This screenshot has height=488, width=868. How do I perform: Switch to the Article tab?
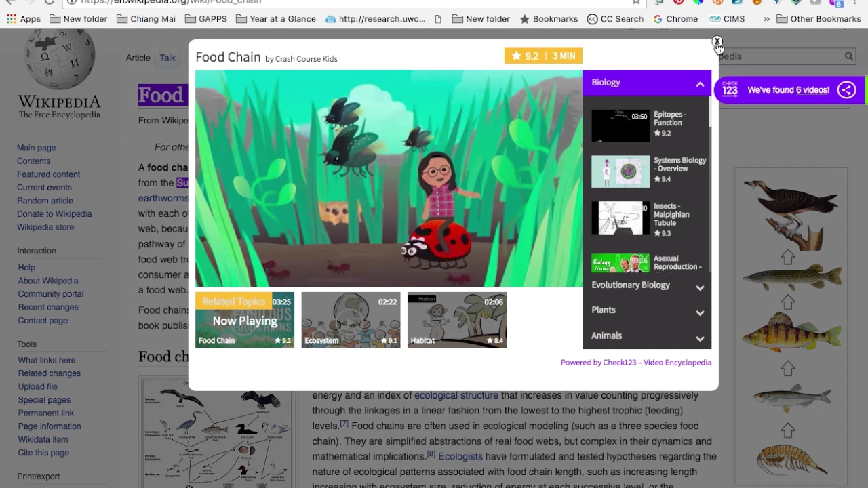(138, 58)
